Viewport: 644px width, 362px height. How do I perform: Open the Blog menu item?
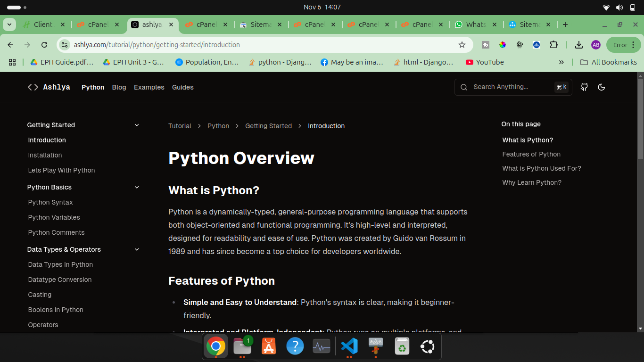point(119,87)
